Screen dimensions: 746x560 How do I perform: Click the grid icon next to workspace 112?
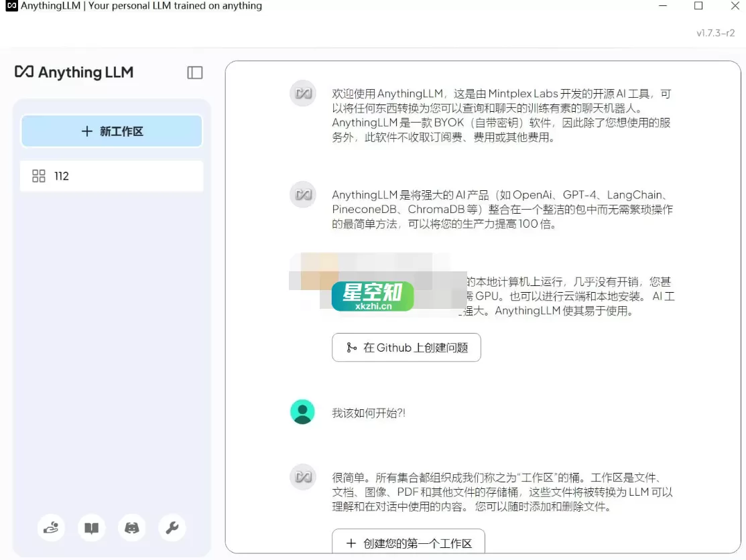[39, 176]
